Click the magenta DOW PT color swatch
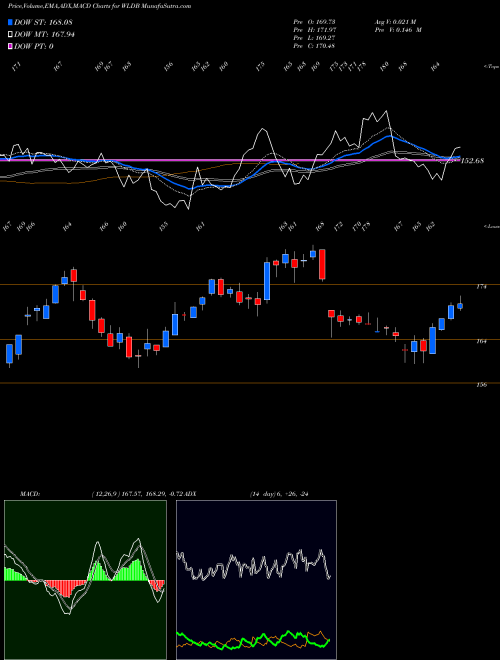500x660 pixels. pos(10,46)
